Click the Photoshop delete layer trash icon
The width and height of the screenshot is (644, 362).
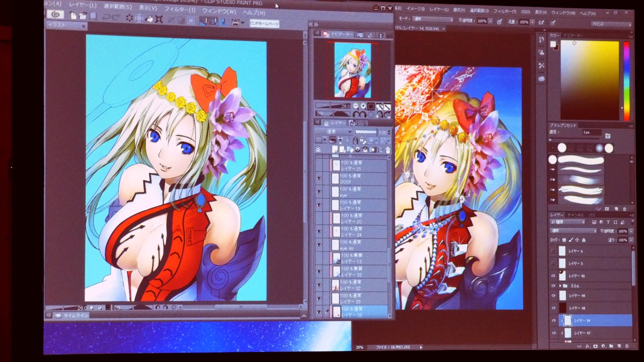(626, 346)
